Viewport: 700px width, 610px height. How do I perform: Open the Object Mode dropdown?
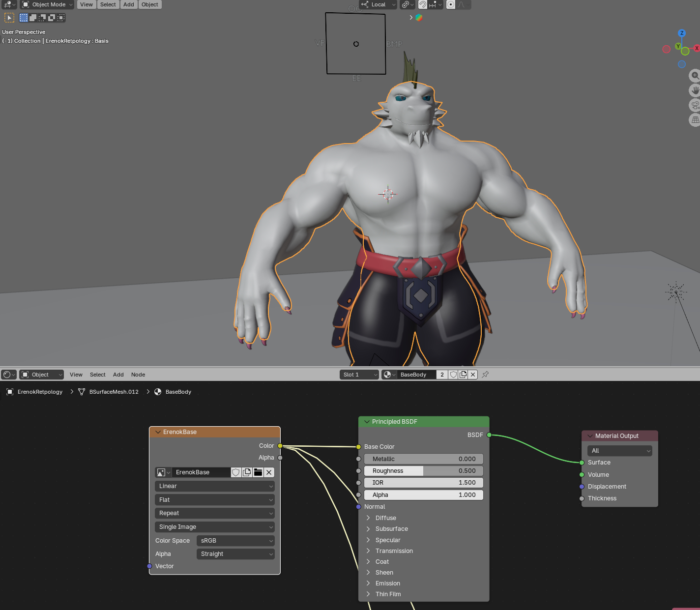47,4
